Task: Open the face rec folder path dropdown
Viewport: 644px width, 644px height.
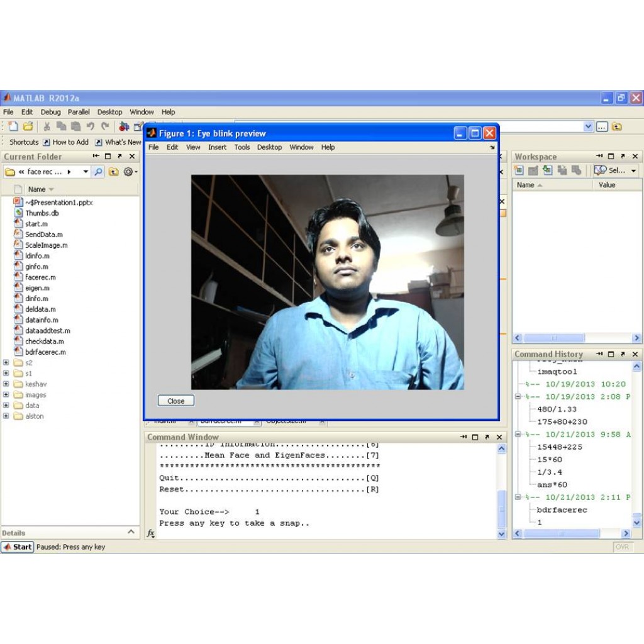Action: pyautogui.click(x=86, y=171)
